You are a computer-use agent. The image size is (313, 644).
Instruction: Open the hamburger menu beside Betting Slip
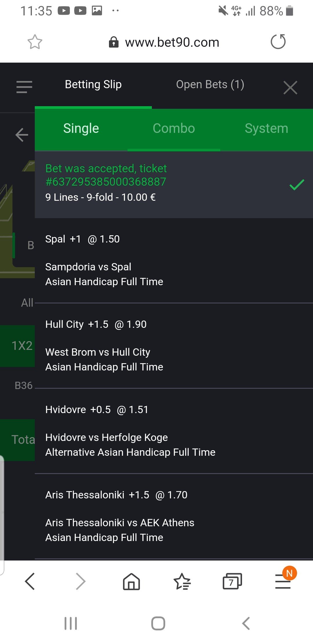tap(24, 87)
